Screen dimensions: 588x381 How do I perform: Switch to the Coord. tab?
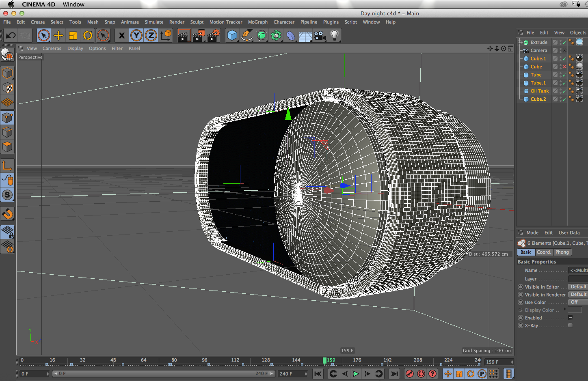(544, 252)
